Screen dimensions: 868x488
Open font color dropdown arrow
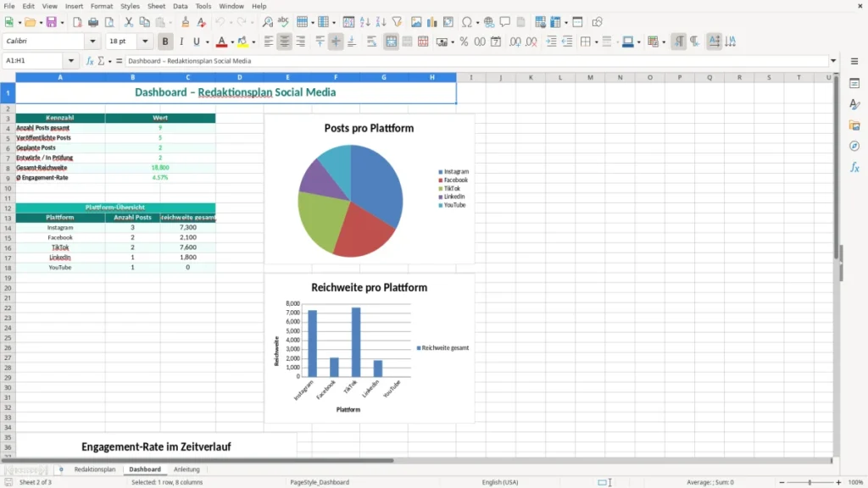click(232, 42)
